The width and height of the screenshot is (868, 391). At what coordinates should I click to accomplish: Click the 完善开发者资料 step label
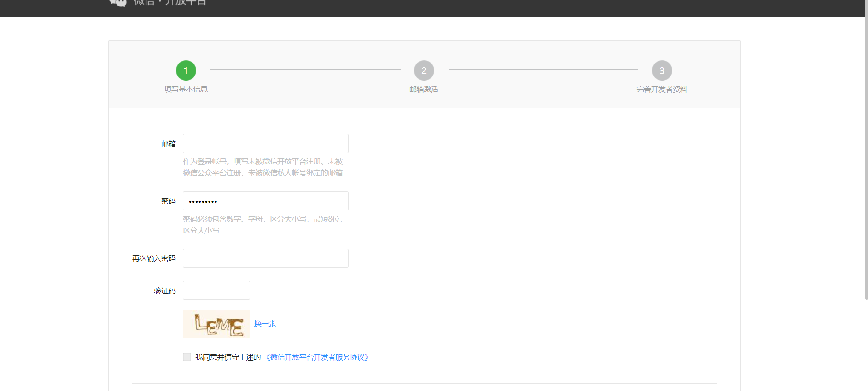(662, 89)
